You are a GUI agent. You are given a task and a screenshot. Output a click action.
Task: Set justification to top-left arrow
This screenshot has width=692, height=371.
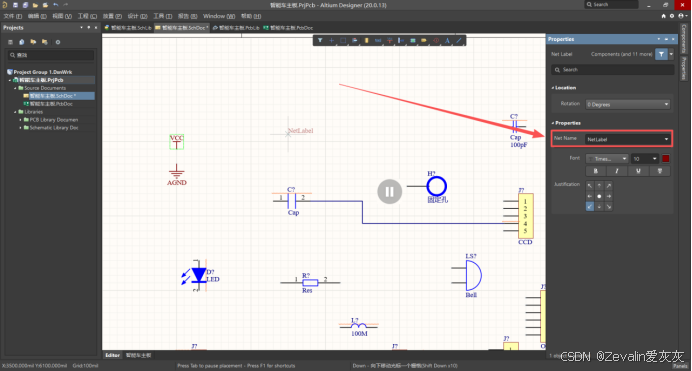[x=590, y=186]
